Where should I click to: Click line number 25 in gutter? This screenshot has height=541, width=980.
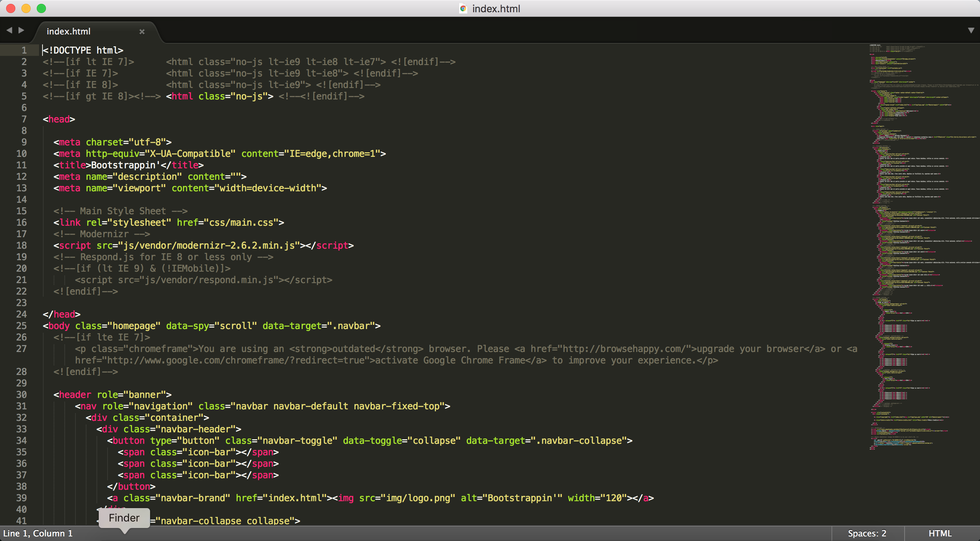pyautogui.click(x=21, y=326)
